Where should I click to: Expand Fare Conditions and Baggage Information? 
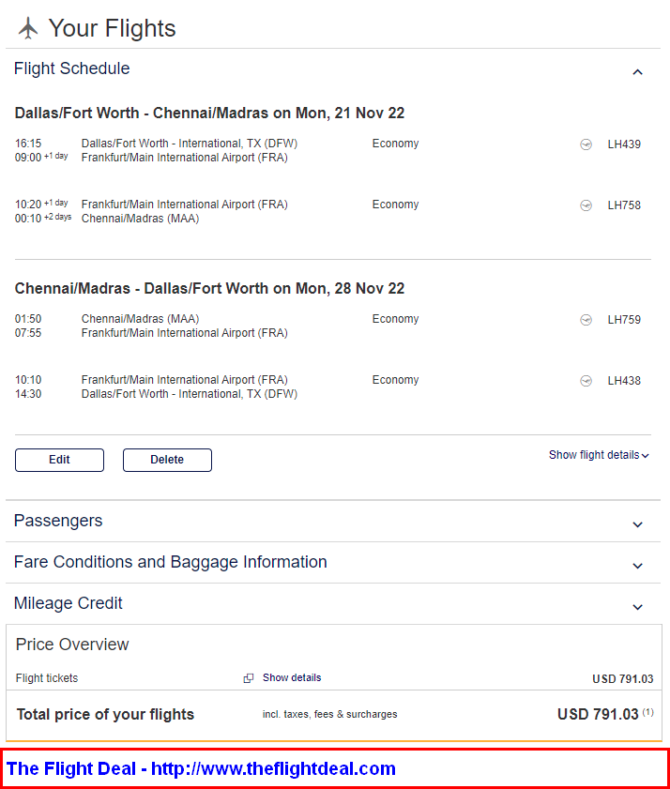[x=637, y=566]
